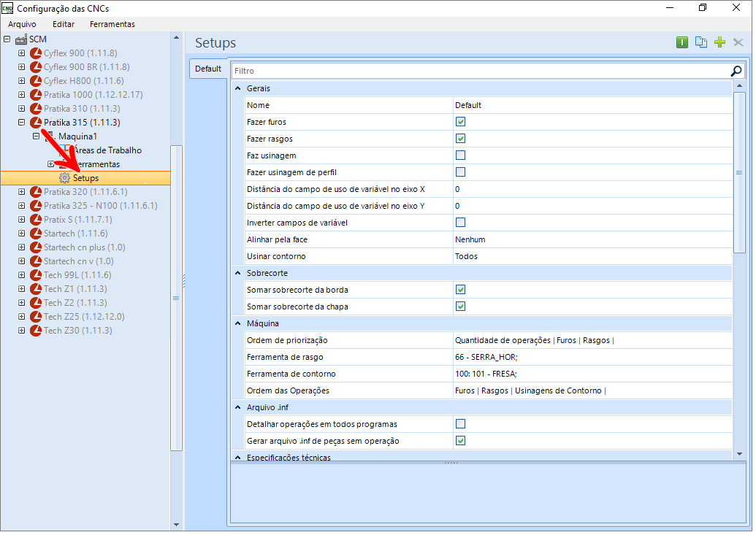
Task: Click the Cyflex 900 (1.11.8) machine icon
Action: pyautogui.click(x=36, y=53)
